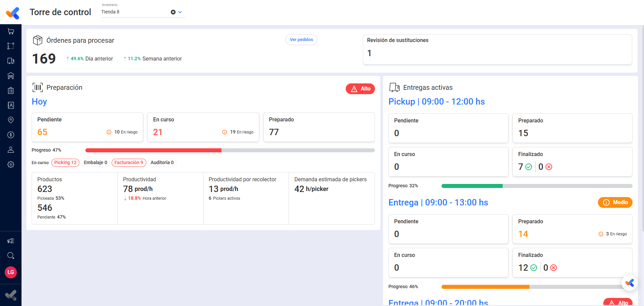Viewport: 644px width, 306px height.
Task: Click the red Preparación progress bar
Action: coord(230,150)
